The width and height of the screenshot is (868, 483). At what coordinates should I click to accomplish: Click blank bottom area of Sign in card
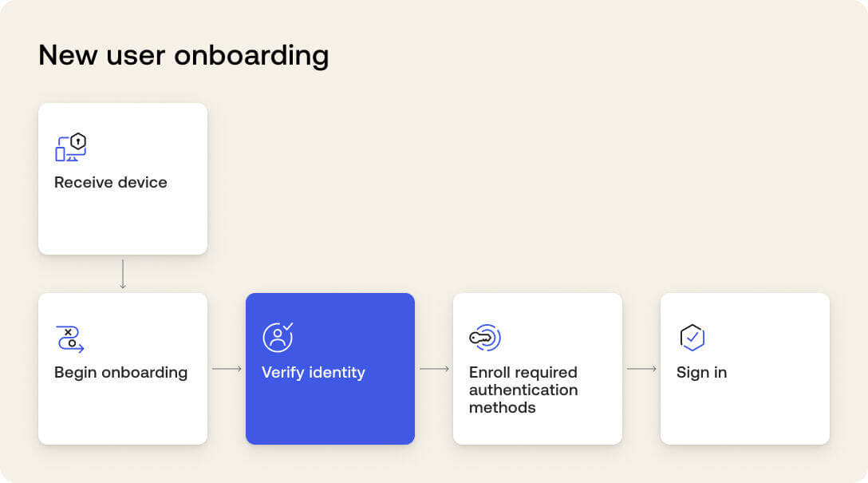(744, 414)
